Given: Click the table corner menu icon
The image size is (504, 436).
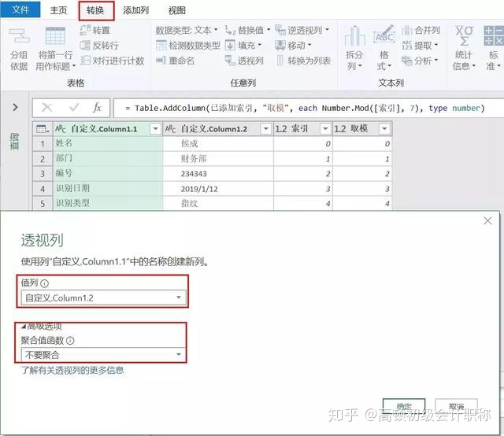Looking at the screenshot, I should pyautogui.click(x=43, y=129).
